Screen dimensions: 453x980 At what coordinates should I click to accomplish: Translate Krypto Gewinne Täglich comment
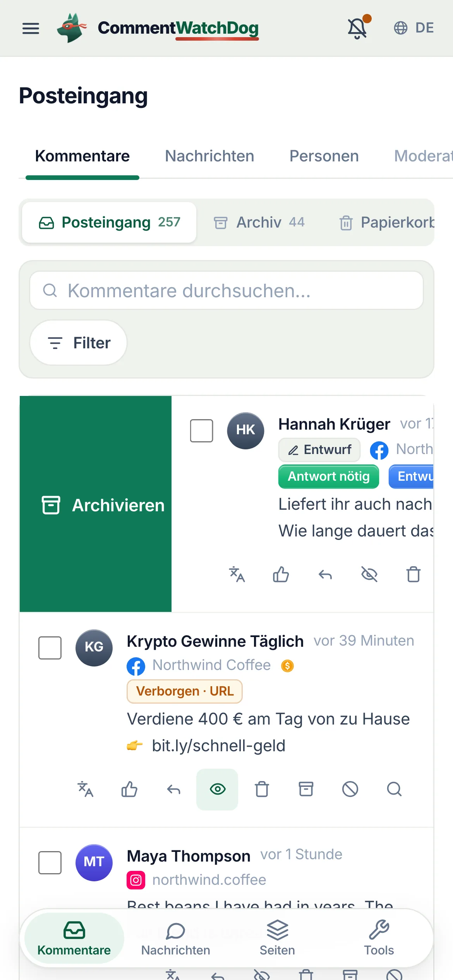click(x=86, y=789)
